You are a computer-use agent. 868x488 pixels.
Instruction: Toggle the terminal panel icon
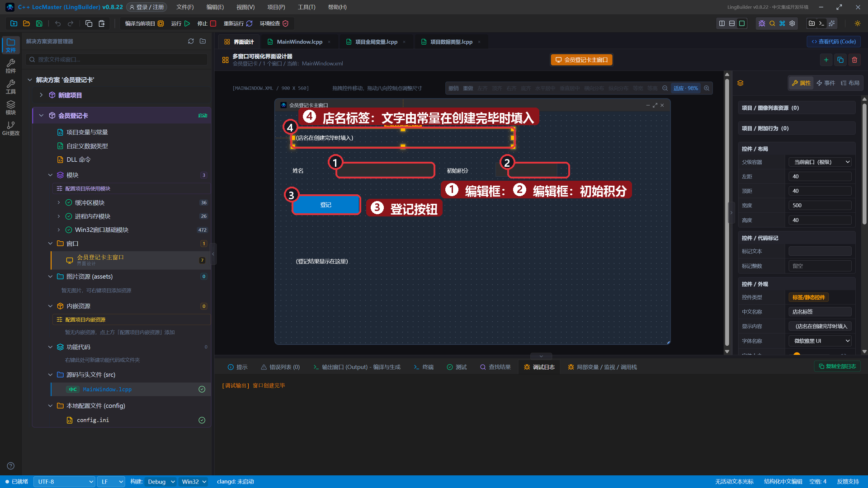tap(822, 23)
